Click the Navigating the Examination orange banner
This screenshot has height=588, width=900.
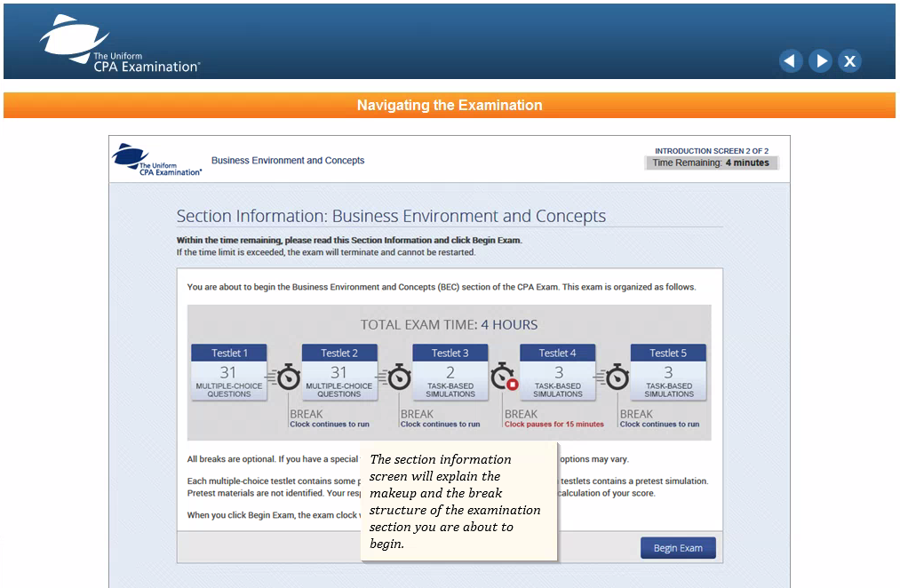click(450, 105)
